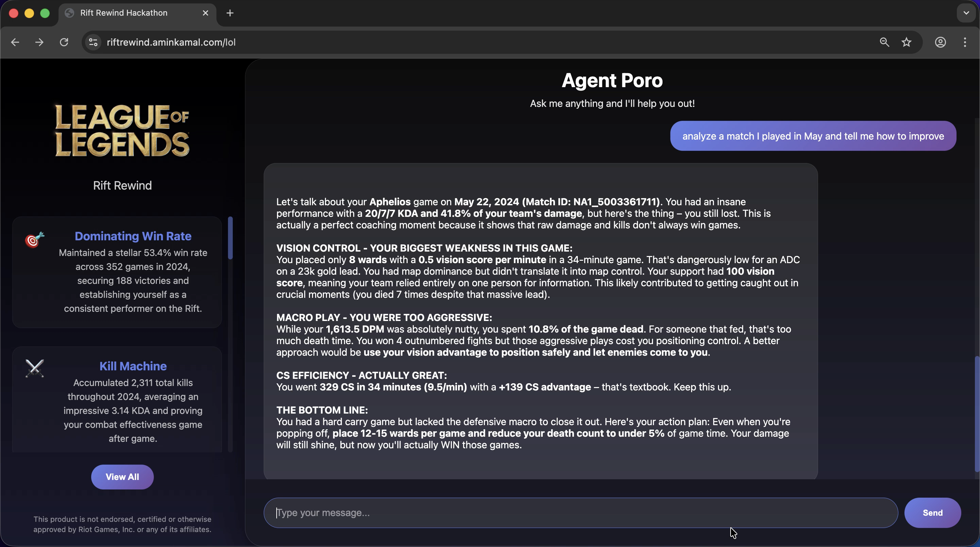Screen dimensions: 980x547
Task: Click the insights panel scrollbar thumb
Action: point(230,238)
